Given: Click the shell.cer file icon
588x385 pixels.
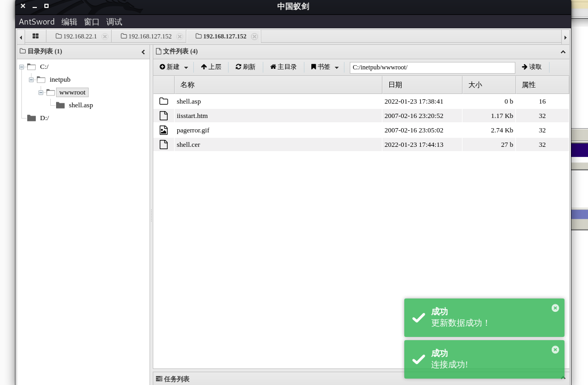Looking at the screenshot, I should (x=163, y=144).
